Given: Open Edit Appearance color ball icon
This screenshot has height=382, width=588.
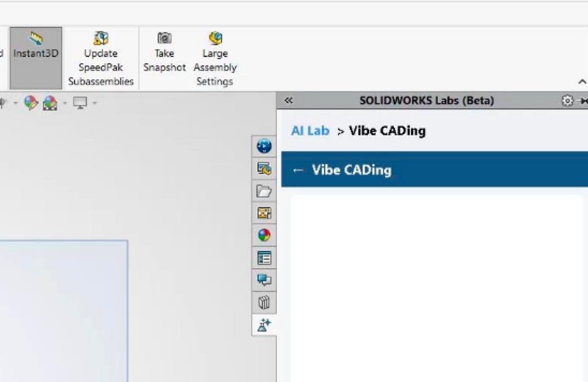Looking at the screenshot, I should click(30, 102).
